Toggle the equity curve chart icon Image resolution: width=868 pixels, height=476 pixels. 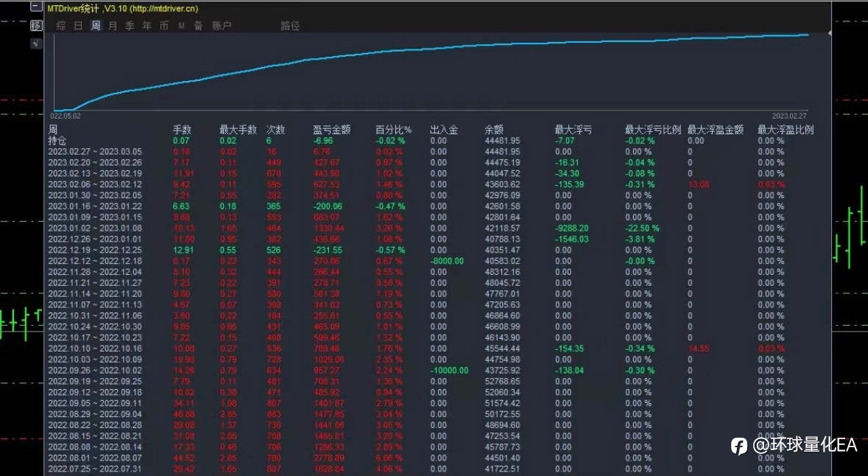[x=36, y=43]
